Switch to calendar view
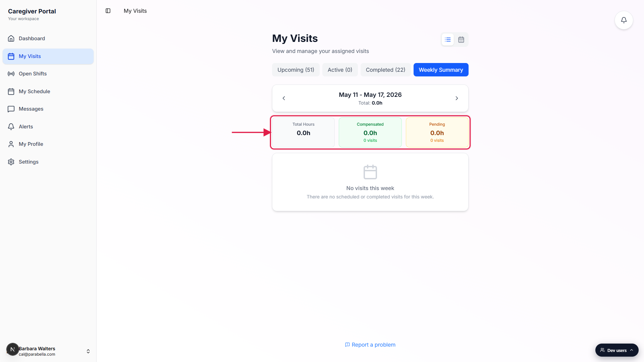The height and width of the screenshot is (362, 644). coord(461,40)
